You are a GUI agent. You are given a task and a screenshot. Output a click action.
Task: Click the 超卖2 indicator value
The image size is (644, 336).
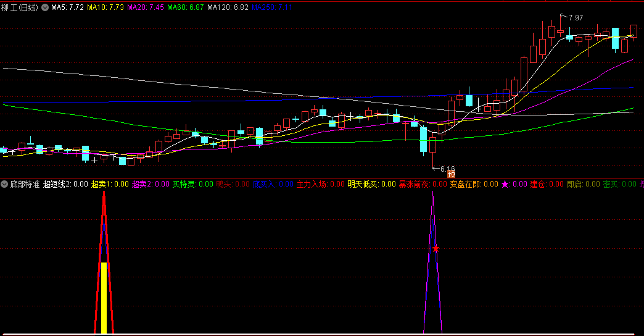point(151,184)
